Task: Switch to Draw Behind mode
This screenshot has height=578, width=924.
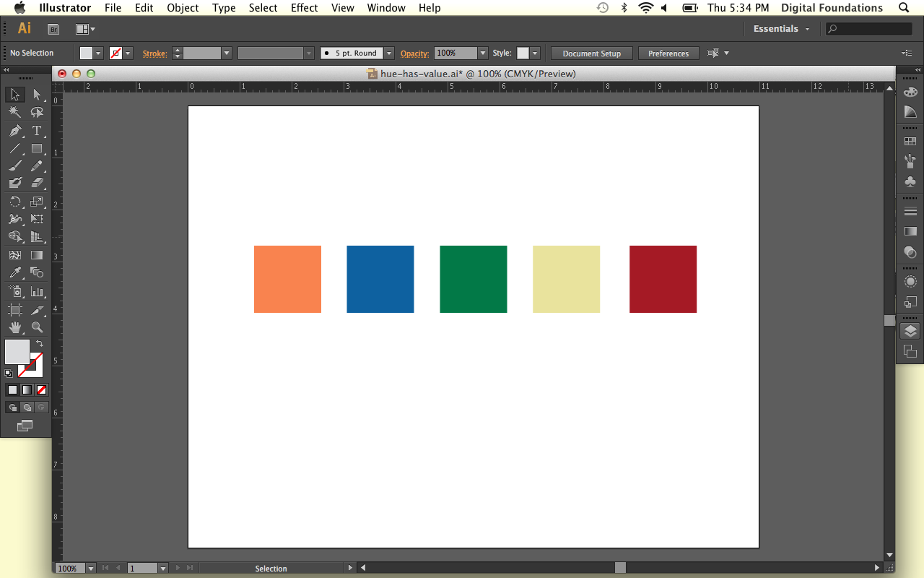Action: [x=27, y=407]
